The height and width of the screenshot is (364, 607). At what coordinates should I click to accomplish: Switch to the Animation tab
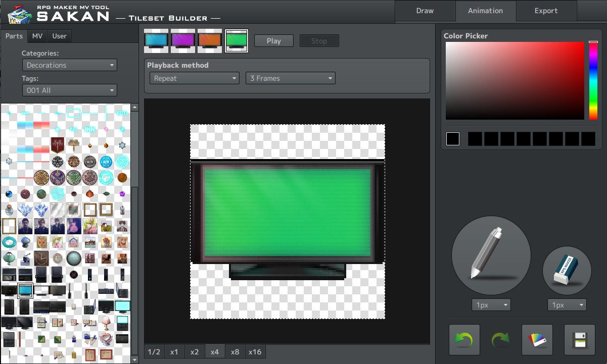tap(485, 11)
